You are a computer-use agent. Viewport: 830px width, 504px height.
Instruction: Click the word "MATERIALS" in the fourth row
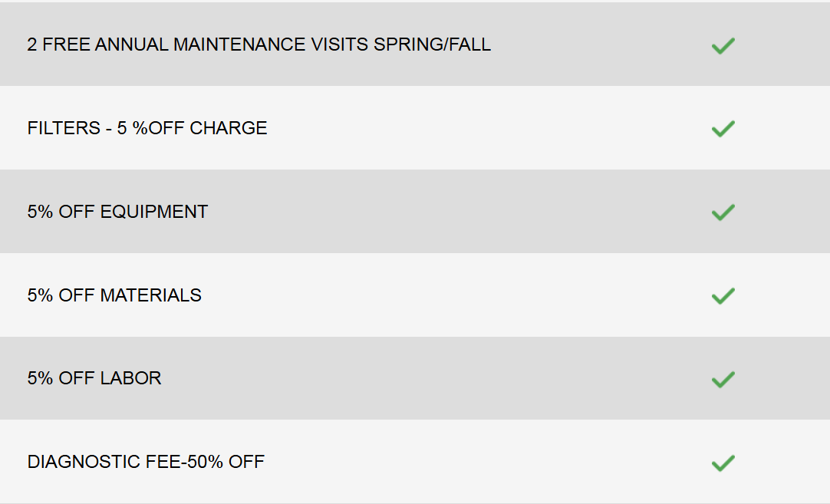(151, 295)
